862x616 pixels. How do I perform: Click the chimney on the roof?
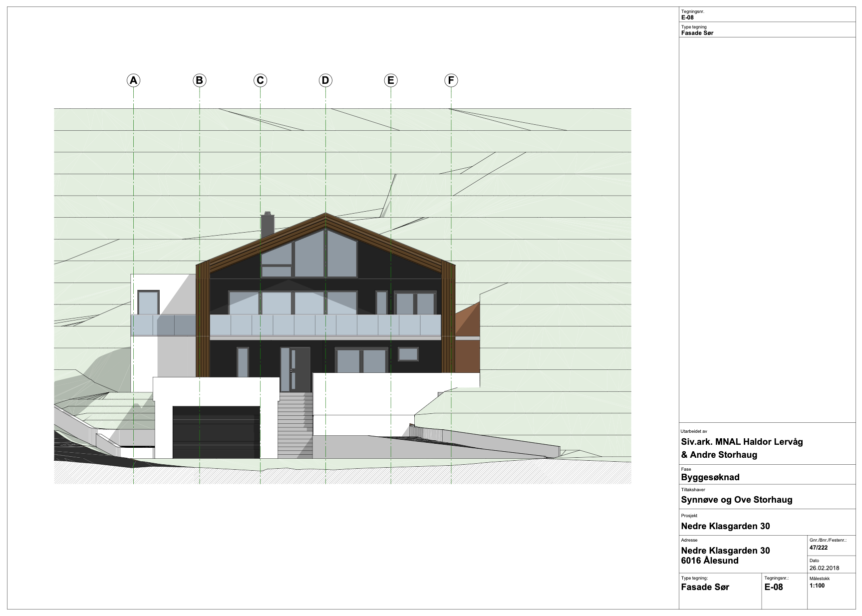click(x=268, y=226)
